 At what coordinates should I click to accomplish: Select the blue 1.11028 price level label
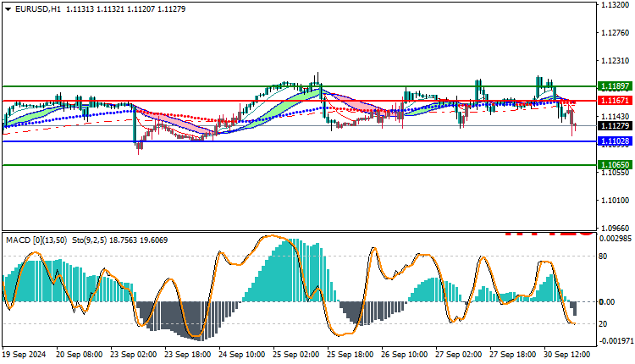[615, 141]
